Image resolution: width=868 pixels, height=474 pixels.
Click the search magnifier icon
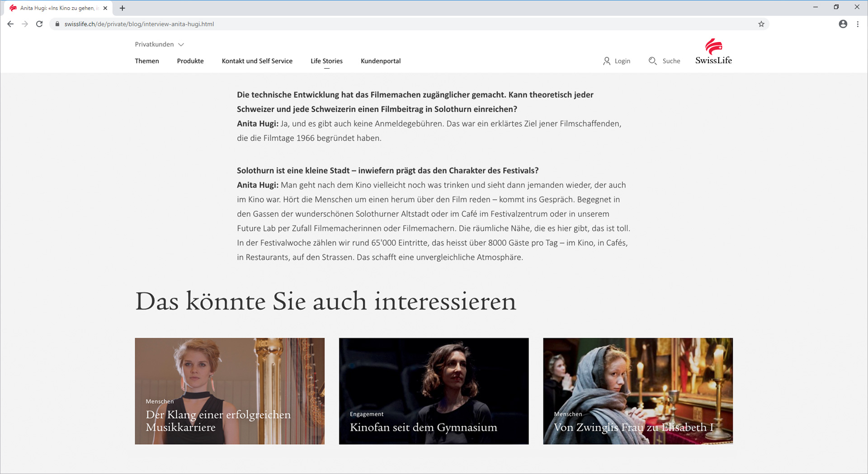point(652,61)
